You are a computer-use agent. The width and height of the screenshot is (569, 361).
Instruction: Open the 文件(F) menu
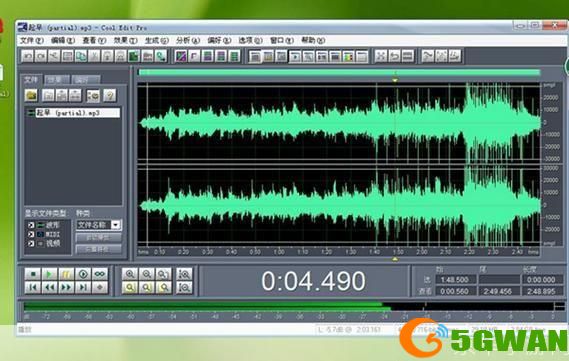coord(32,40)
